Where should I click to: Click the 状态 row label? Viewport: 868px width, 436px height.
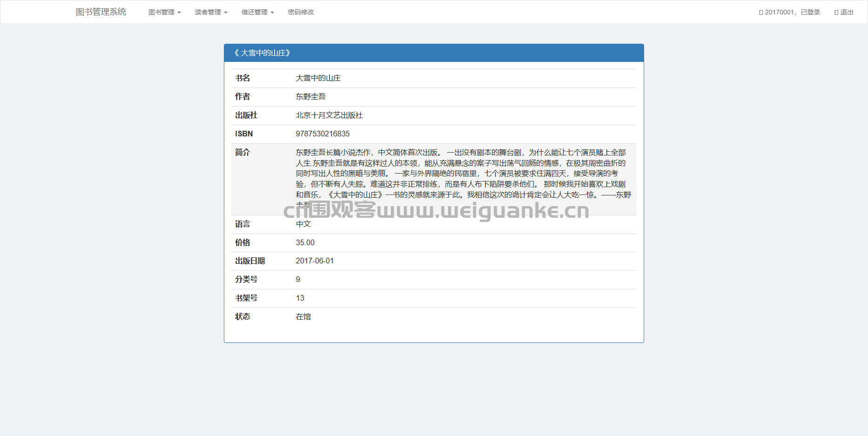[242, 317]
